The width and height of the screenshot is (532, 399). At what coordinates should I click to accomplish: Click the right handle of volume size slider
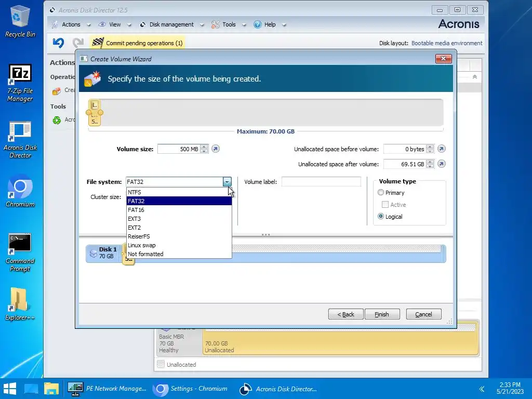(x=100, y=112)
